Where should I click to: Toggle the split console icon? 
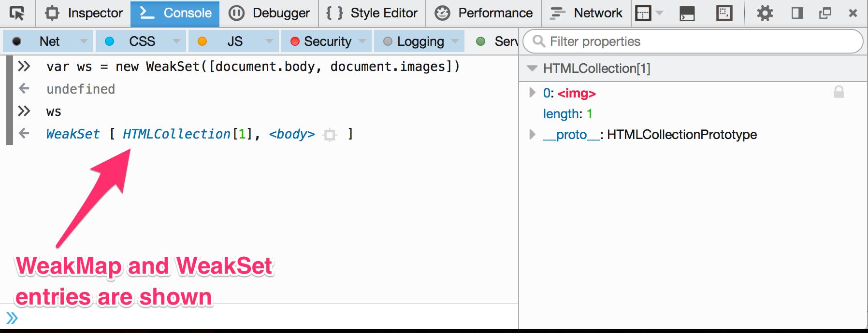[x=687, y=13]
